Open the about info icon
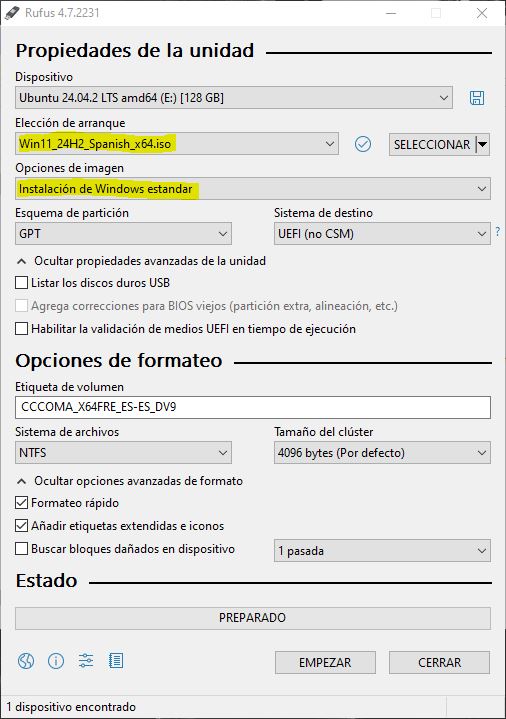The width and height of the screenshot is (506, 719). 56,661
